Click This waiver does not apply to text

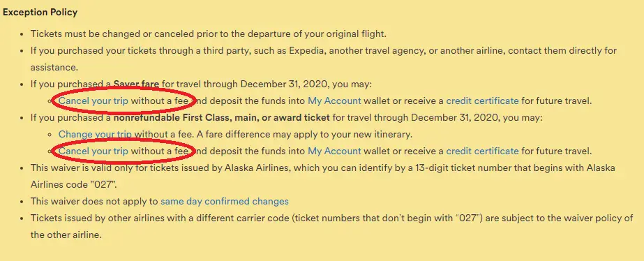(x=94, y=202)
